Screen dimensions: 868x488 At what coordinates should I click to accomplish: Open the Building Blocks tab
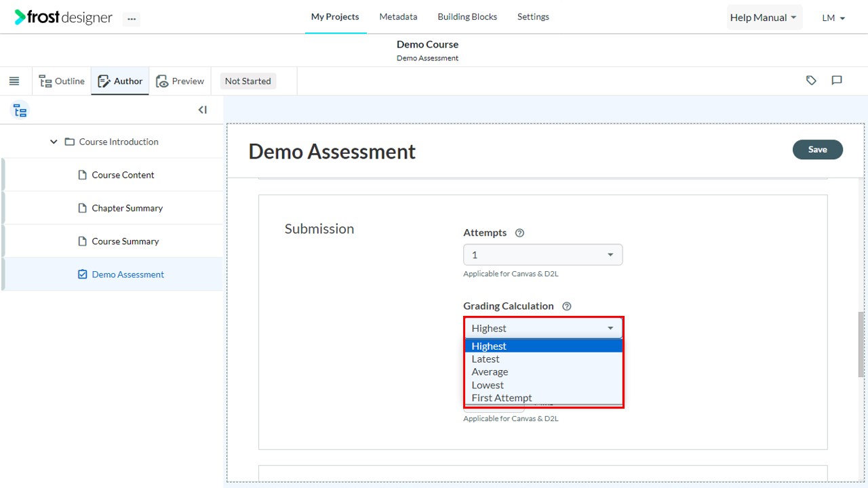[467, 17]
